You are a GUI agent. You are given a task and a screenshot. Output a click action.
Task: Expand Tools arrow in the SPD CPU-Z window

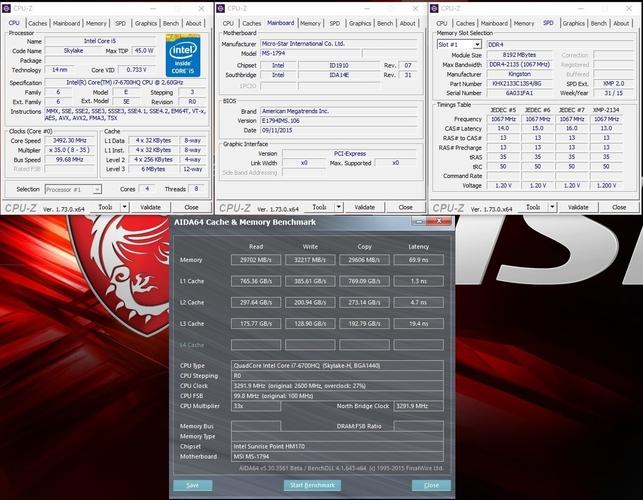tap(552, 207)
